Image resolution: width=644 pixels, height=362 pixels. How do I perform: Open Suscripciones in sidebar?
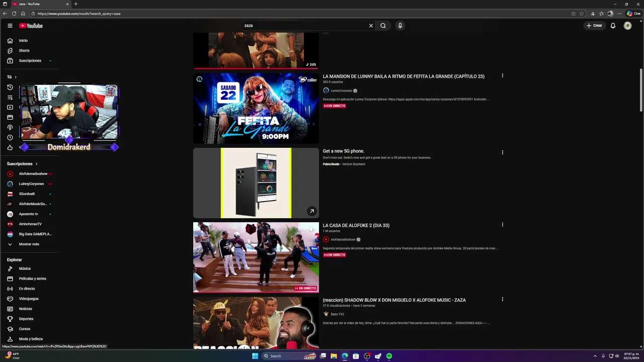click(x=29, y=60)
